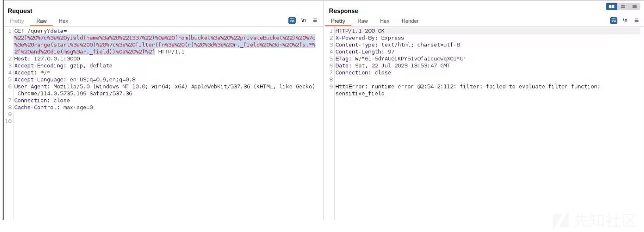Click the highlighted URL-encoded payload in request
The image size is (644, 232).
click(x=164, y=45)
